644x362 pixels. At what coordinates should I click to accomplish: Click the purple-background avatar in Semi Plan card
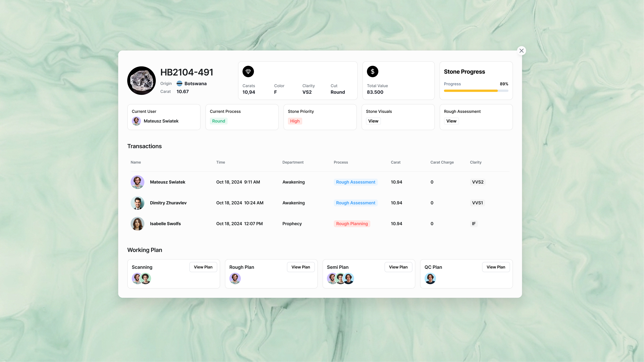coord(331,278)
